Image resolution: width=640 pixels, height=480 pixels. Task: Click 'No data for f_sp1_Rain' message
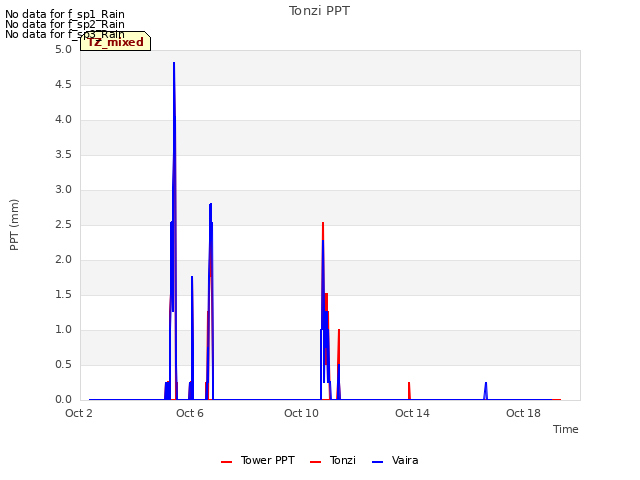(x=65, y=14)
